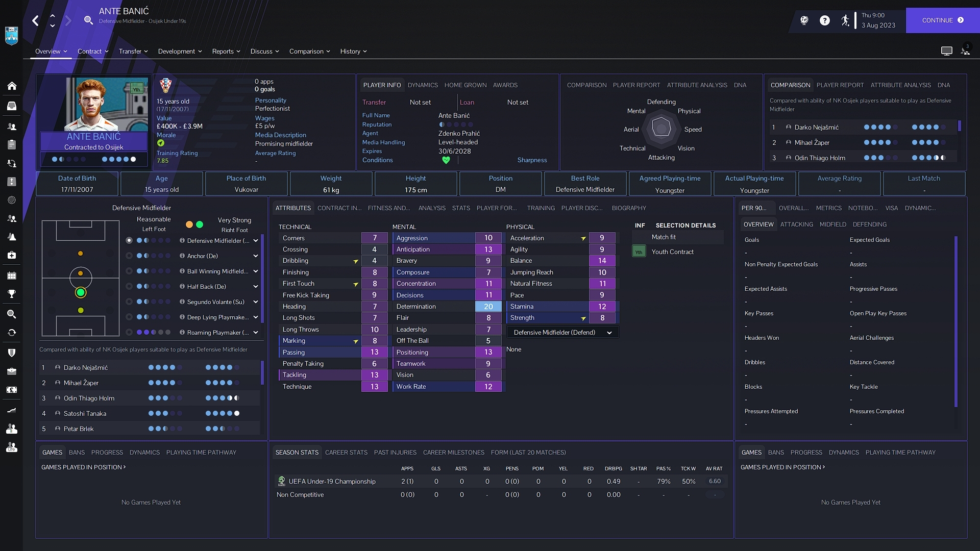980x551 pixels.
Task: Open the Finances sidebar icon
Action: coord(12,390)
